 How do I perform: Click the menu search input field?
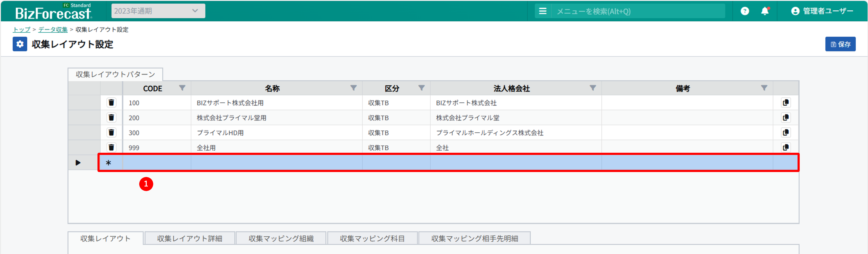click(x=637, y=11)
